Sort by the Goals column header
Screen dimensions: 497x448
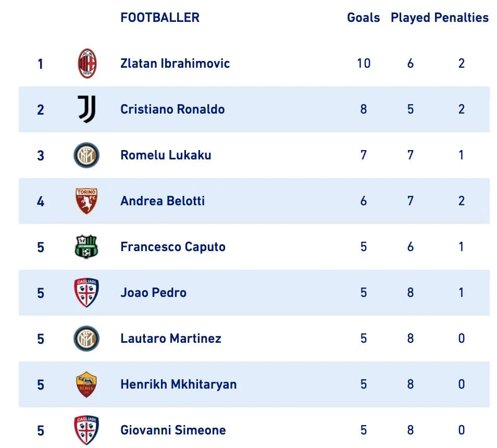point(363,18)
